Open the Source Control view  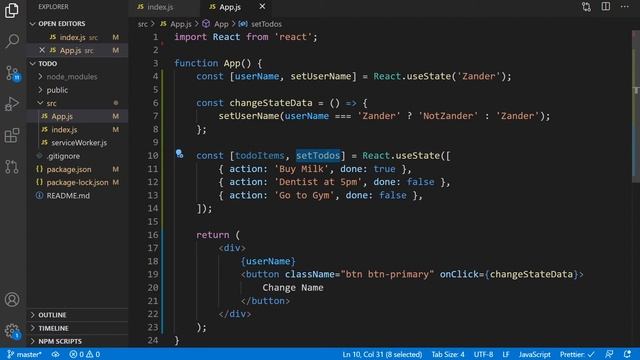(12, 73)
